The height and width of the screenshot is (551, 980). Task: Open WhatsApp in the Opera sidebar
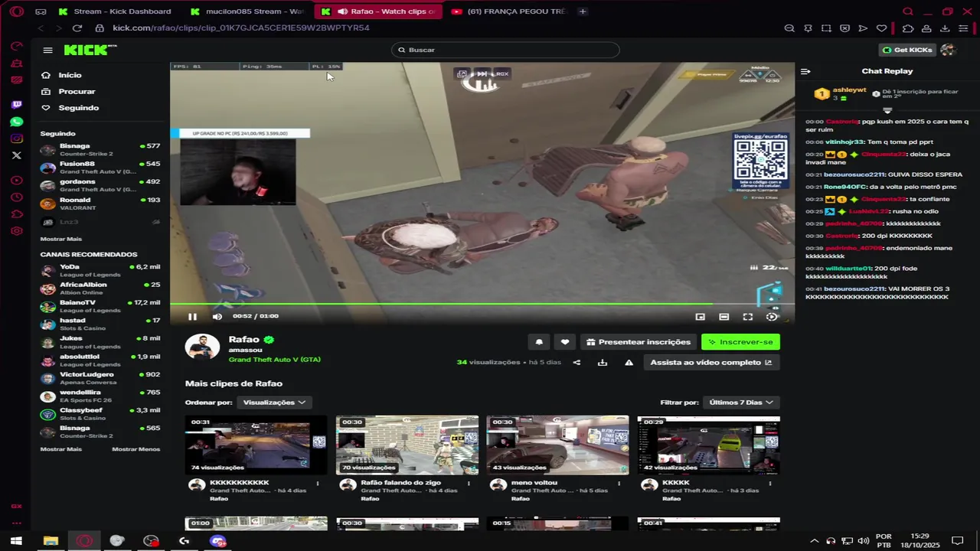[17, 122]
